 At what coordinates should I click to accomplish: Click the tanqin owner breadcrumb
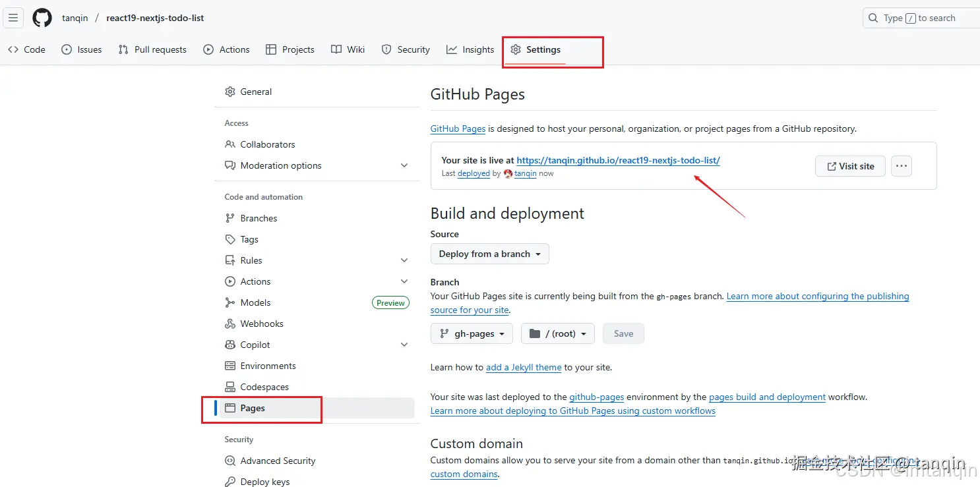[x=75, y=18]
